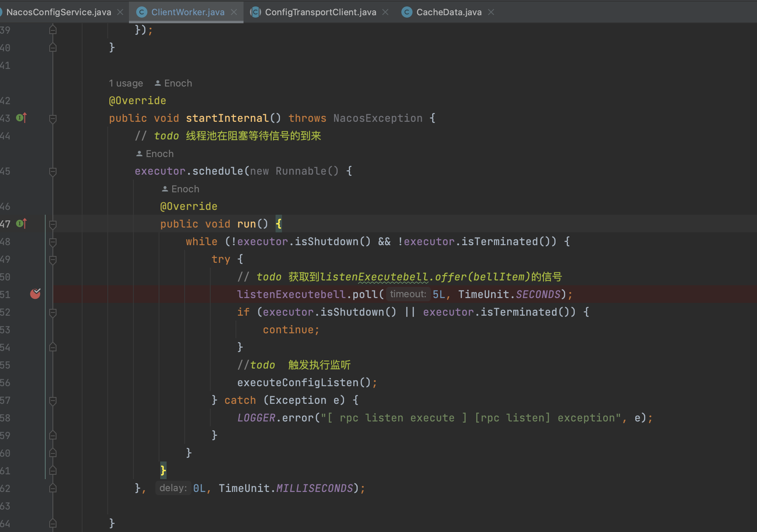Click the implements gutter icon at line 47
This screenshot has height=532, width=757.
(21, 224)
